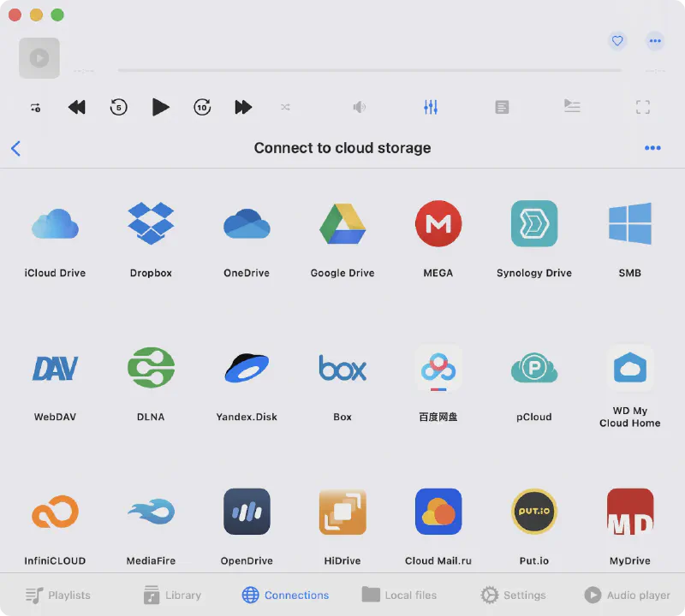The image size is (685, 616).
Task: Click the track progress slider
Action: point(369,70)
